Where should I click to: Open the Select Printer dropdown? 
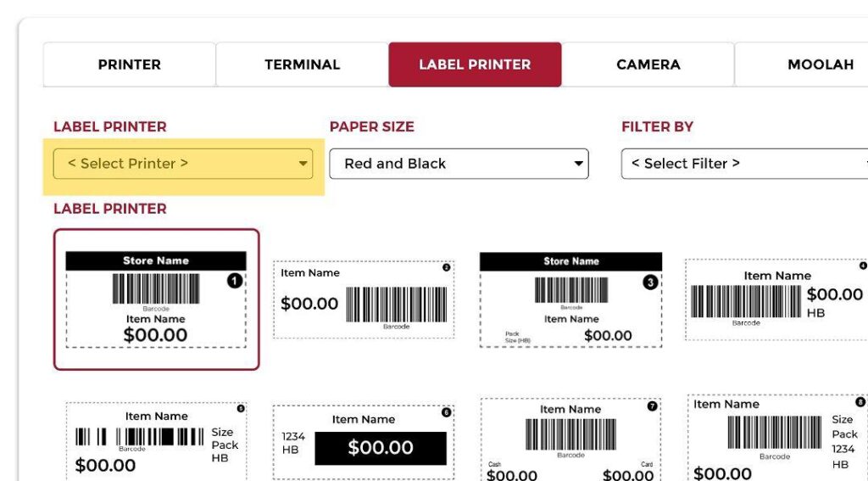tap(183, 164)
